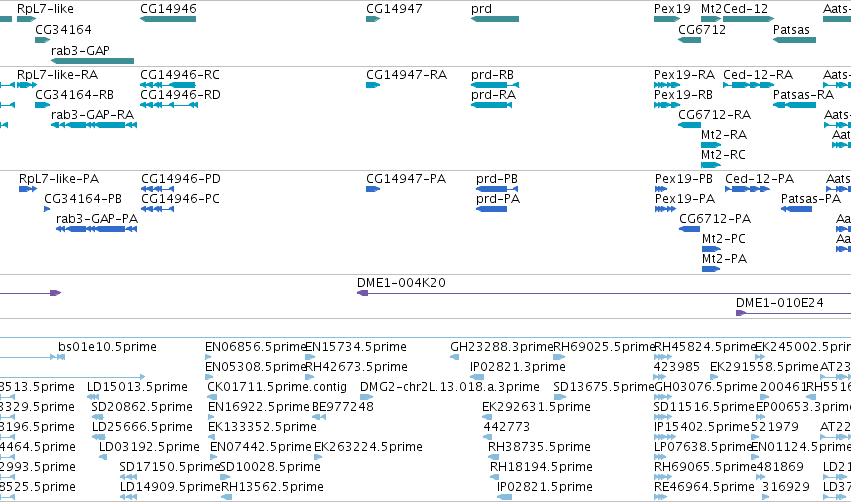This screenshot has width=851, height=502.
Task: Select transcript rab3-GAP-RA
Action: pyautogui.click(x=94, y=125)
